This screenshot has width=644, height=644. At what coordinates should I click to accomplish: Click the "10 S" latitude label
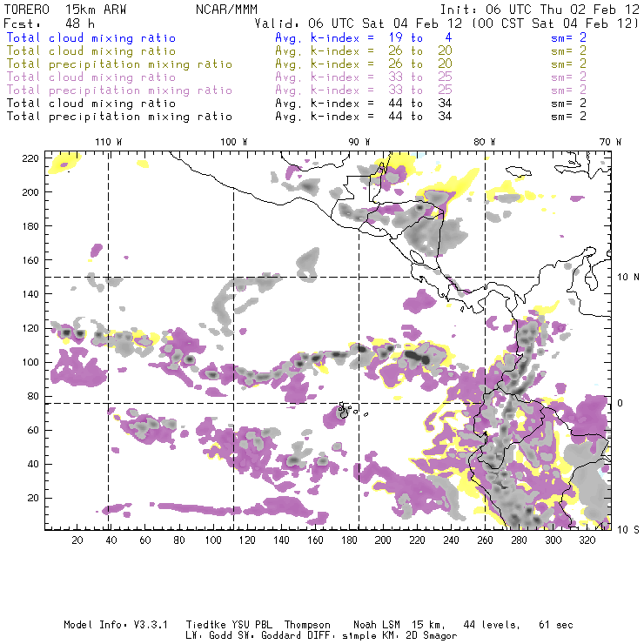coord(628,530)
